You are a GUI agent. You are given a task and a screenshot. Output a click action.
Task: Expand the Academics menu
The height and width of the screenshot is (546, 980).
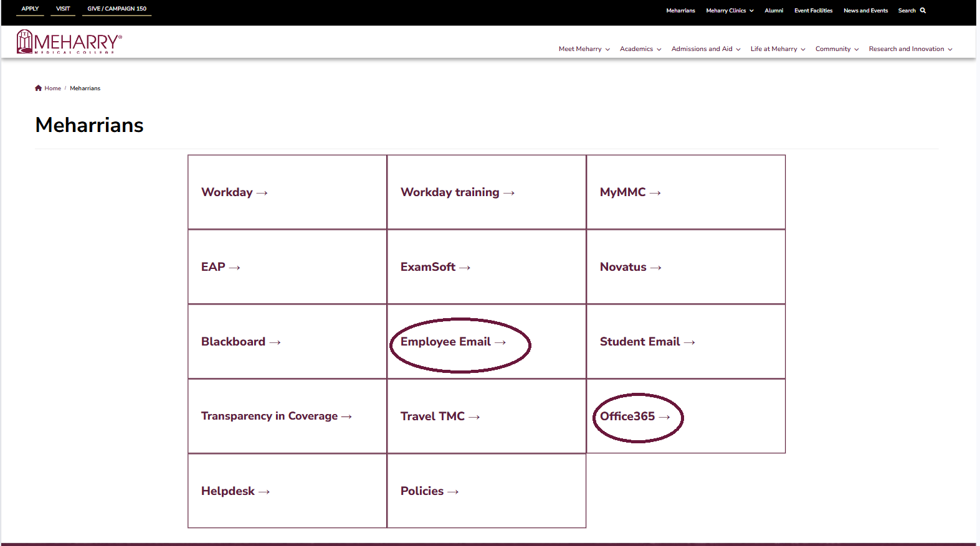point(640,49)
